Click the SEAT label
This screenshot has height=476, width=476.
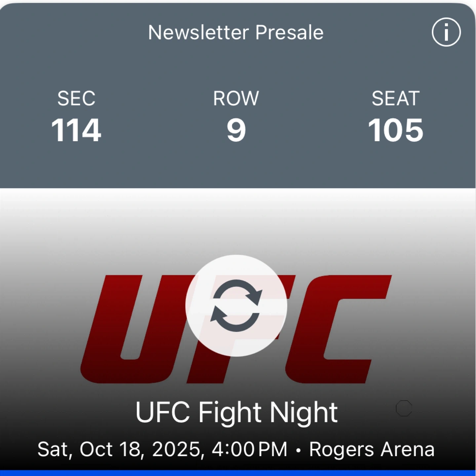click(395, 98)
